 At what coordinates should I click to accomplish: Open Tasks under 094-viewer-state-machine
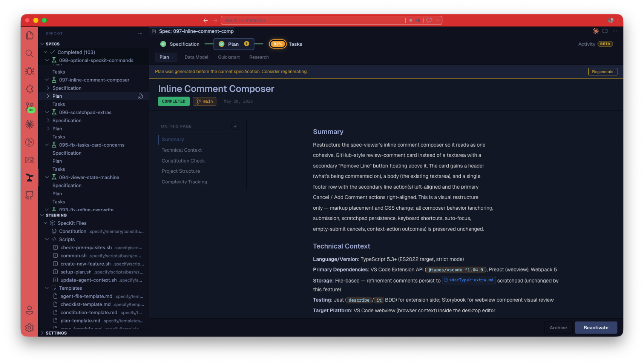pos(94,202)
